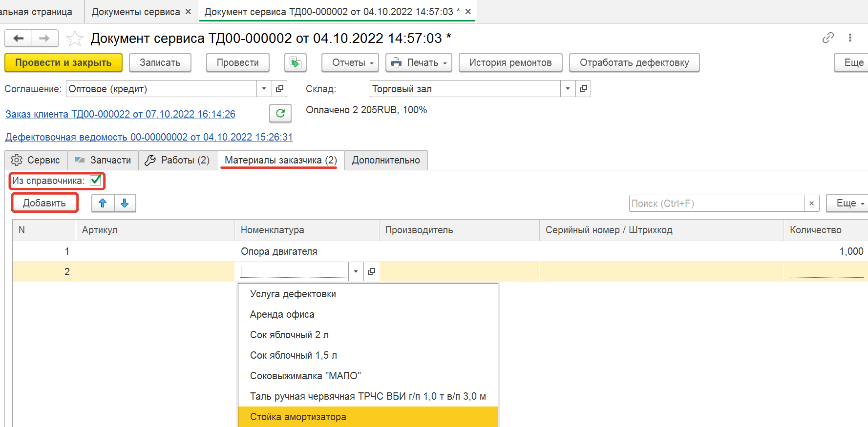Open История ремонтов
This screenshot has height=427, width=868.
(510, 62)
